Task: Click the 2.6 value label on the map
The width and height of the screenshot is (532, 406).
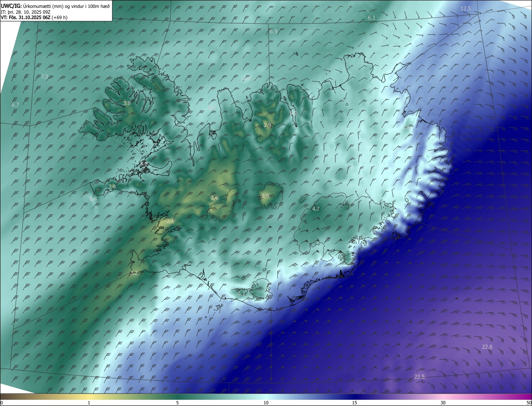Action: [214, 198]
